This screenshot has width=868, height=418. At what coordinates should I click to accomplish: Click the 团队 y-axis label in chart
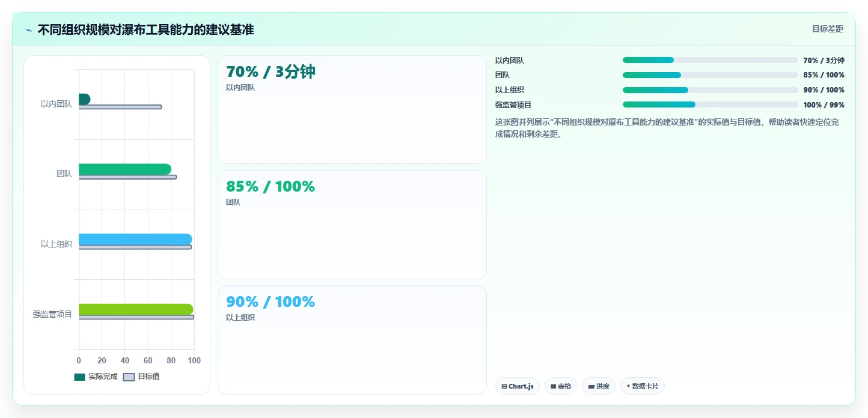(64, 174)
